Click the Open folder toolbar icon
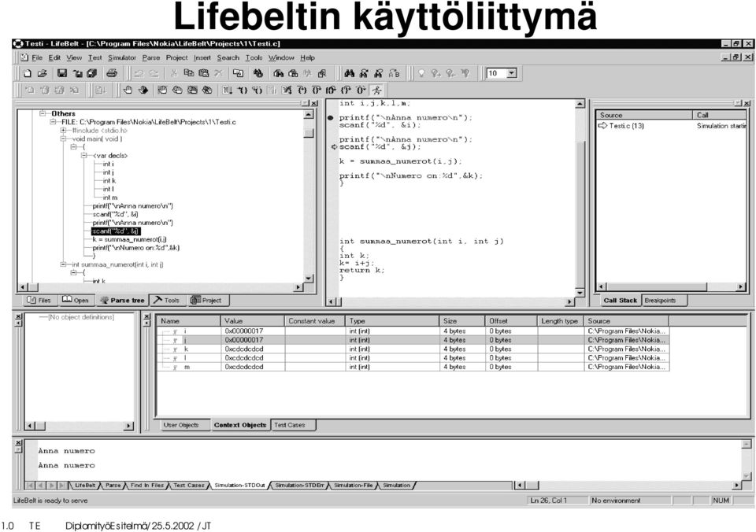Screen dimensions: 756x532 [42, 73]
